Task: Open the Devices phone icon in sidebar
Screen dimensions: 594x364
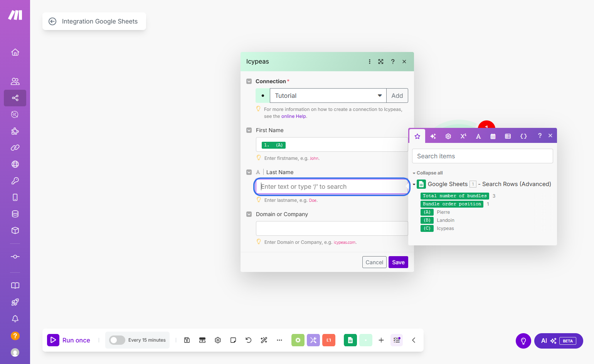Action: [15, 197]
